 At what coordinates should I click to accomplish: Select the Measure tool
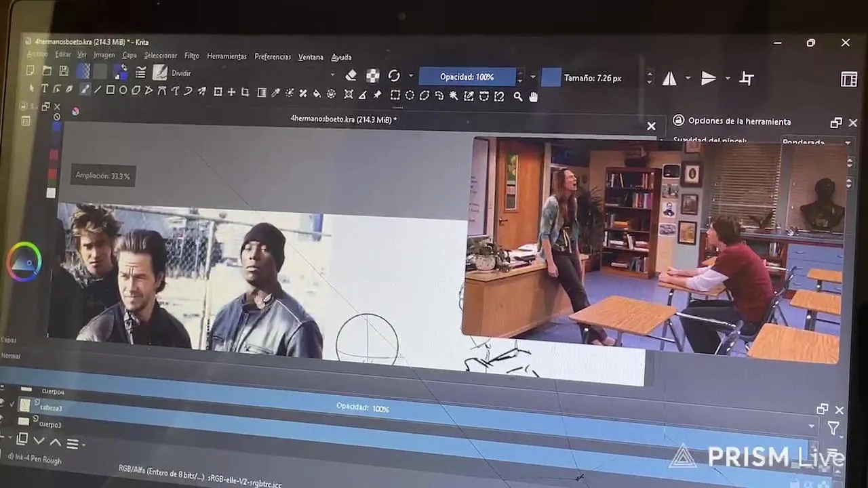click(363, 95)
